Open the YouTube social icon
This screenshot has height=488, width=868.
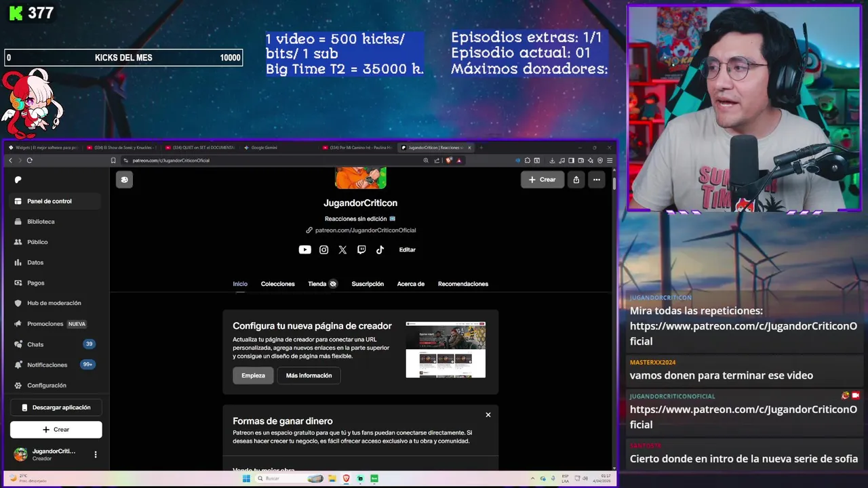click(x=305, y=249)
